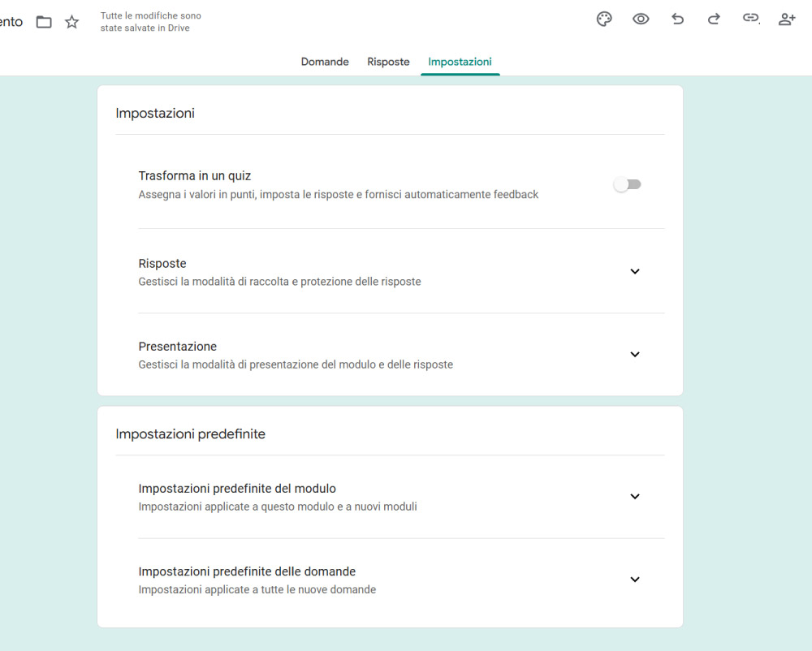Star this form
The width and height of the screenshot is (812, 651).
[72, 22]
